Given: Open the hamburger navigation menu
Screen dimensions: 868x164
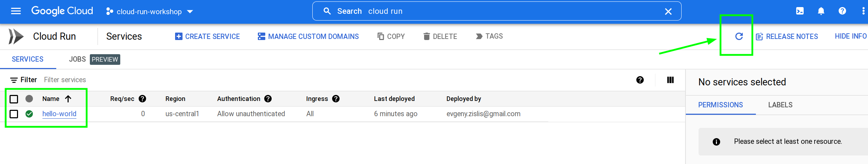Looking at the screenshot, I should 16,11.
